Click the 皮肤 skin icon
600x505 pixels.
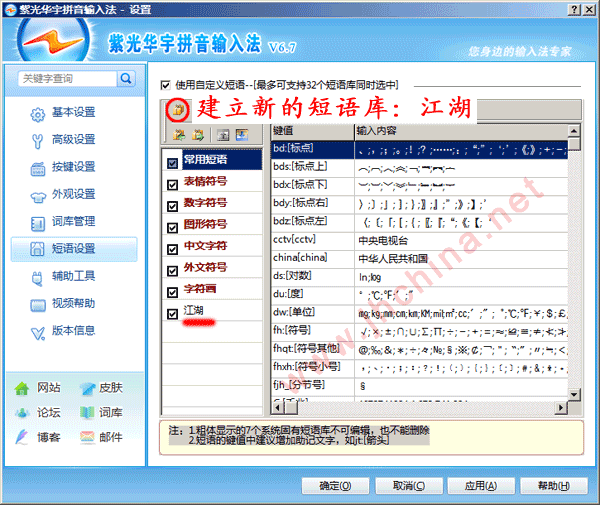click(x=88, y=388)
